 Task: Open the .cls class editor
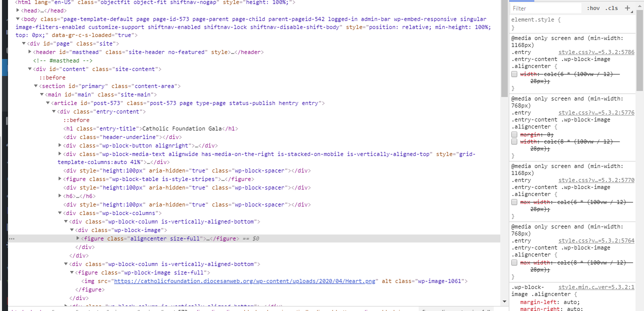(x=611, y=8)
